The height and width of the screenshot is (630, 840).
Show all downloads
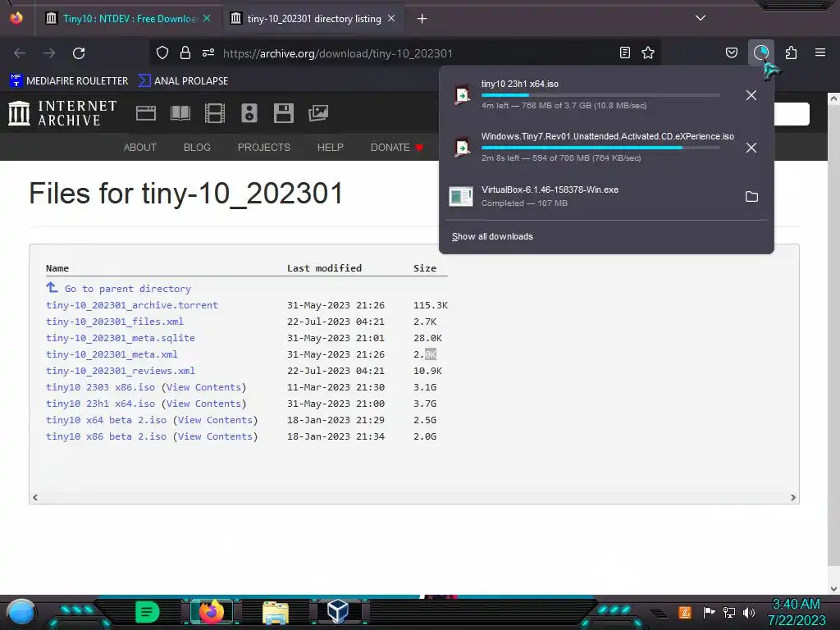pyautogui.click(x=492, y=236)
